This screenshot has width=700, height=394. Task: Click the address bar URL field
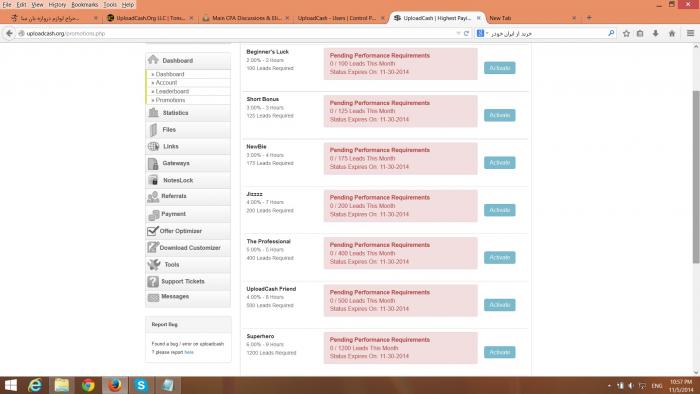[237, 33]
